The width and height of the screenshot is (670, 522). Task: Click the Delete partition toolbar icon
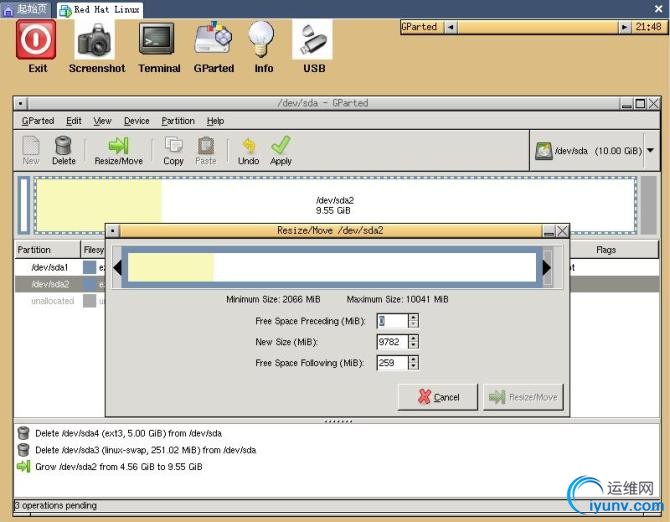point(64,150)
